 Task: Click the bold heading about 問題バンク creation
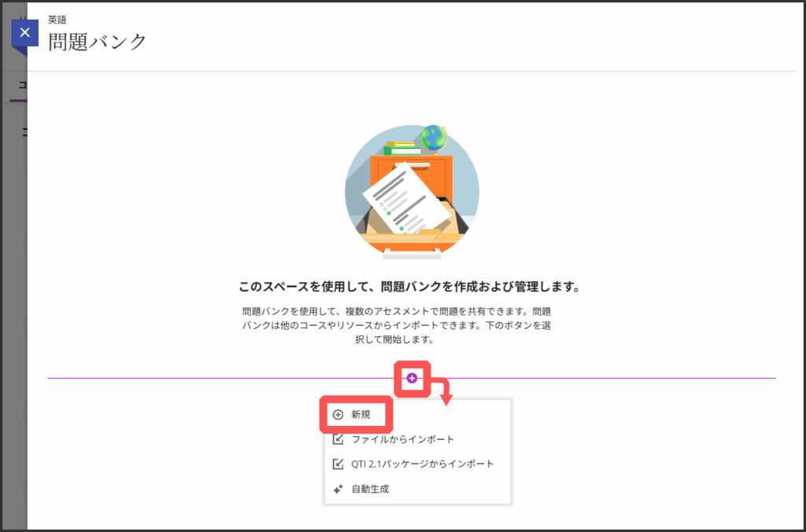click(x=411, y=286)
